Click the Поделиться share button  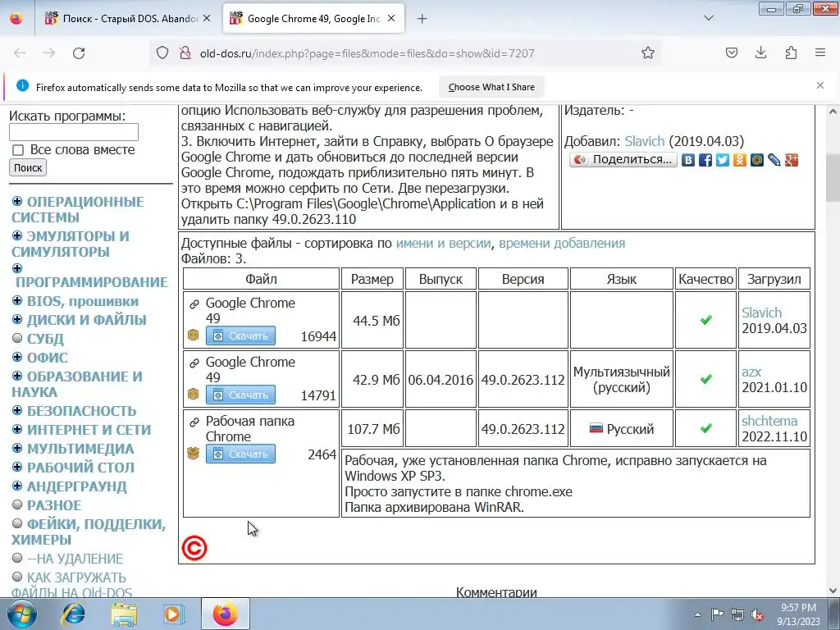[x=623, y=160]
